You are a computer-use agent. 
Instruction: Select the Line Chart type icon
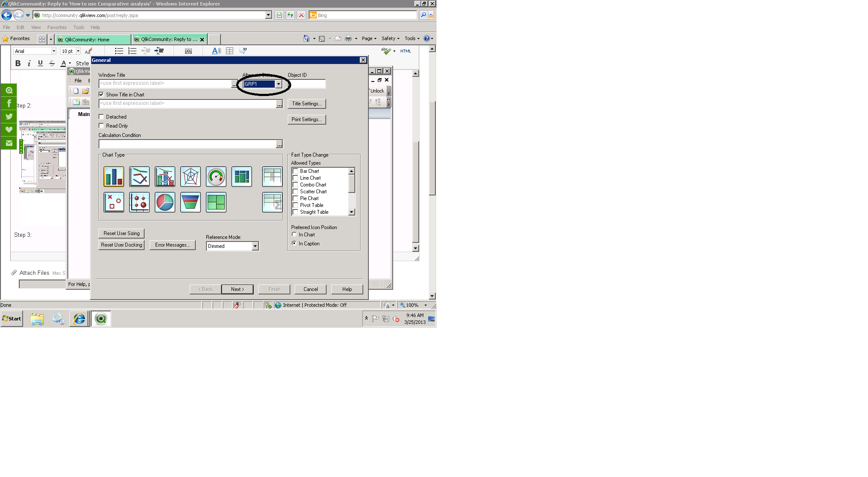139,177
